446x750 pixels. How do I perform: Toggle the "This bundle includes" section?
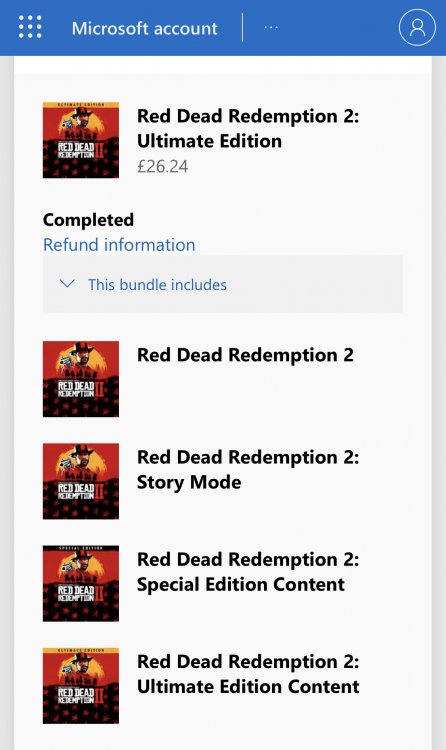coord(223,284)
